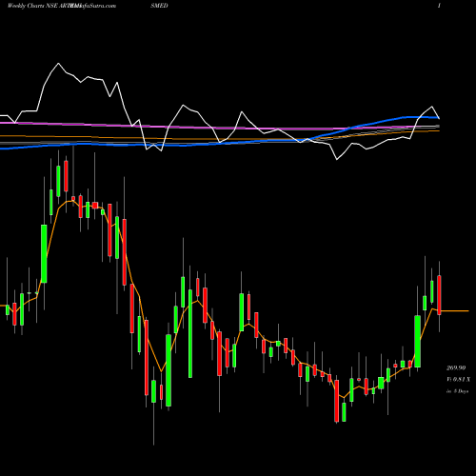476x476 pixels.
Task: Click the tallest green candle at far left rally
Action: (x=44, y=253)
